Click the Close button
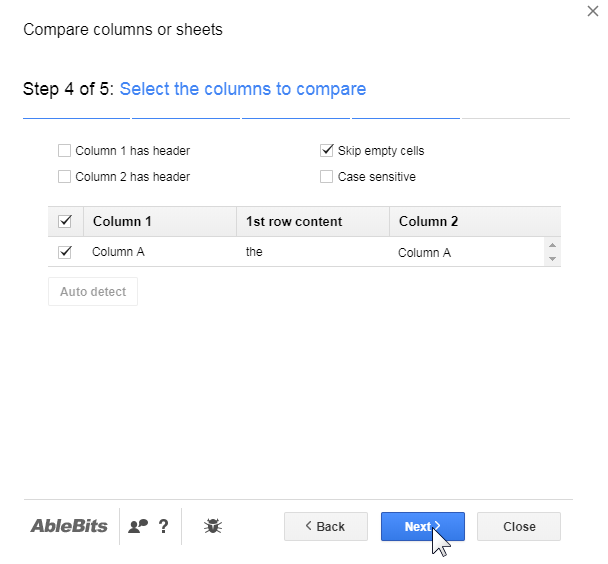The image size is (608, 564). (519, 526)
